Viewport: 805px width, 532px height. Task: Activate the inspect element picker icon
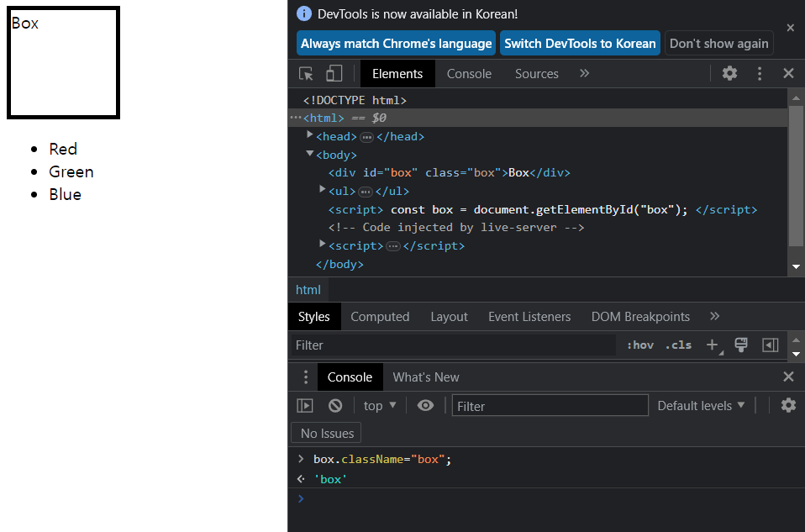[x=306, y=73]
